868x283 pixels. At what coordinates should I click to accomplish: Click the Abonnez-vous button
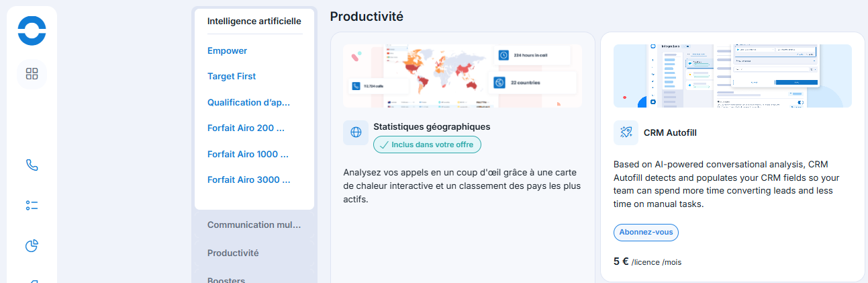click(x=646, y=232)
